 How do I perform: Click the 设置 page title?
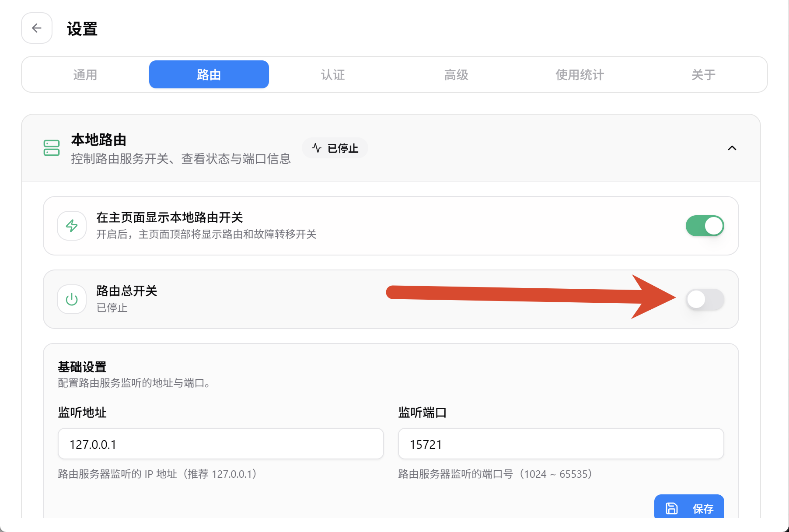82,29
